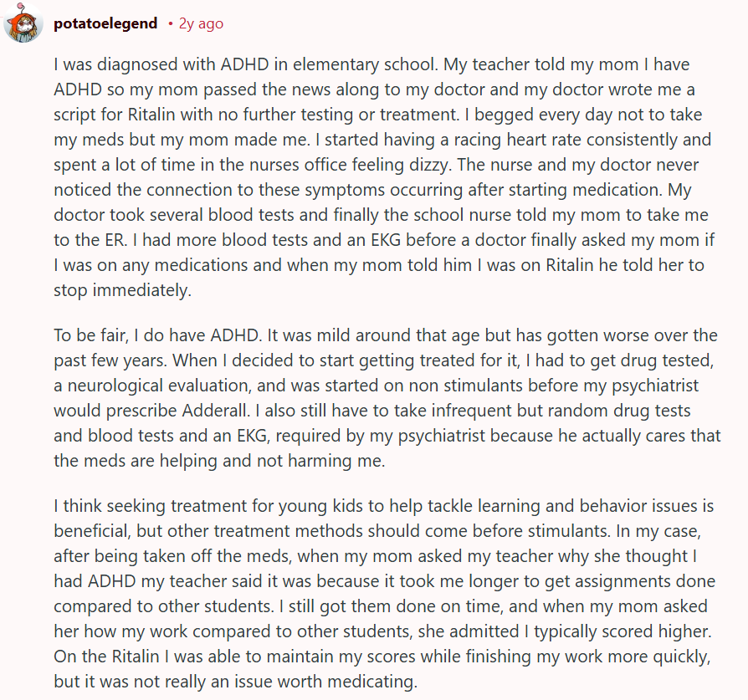The image size is (748, 700).
Task: Click the phrase 'stop immediately.'
Action: point(123,290)
